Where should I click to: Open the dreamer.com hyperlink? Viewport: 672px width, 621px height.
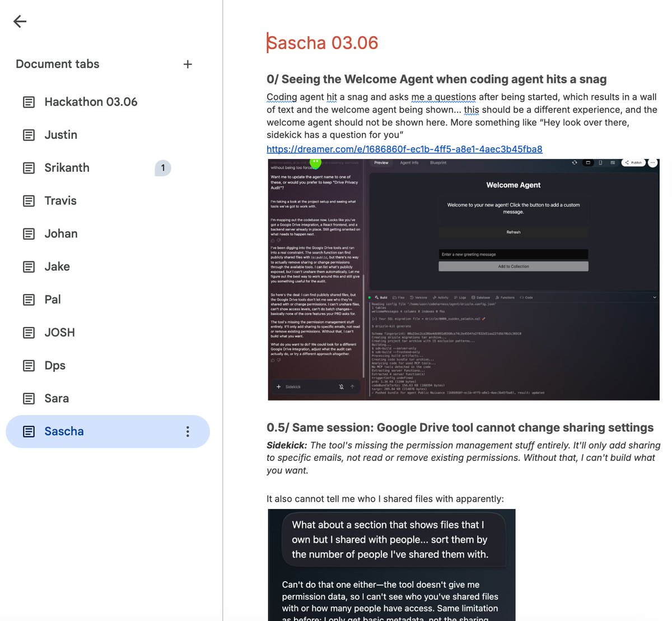404,149
